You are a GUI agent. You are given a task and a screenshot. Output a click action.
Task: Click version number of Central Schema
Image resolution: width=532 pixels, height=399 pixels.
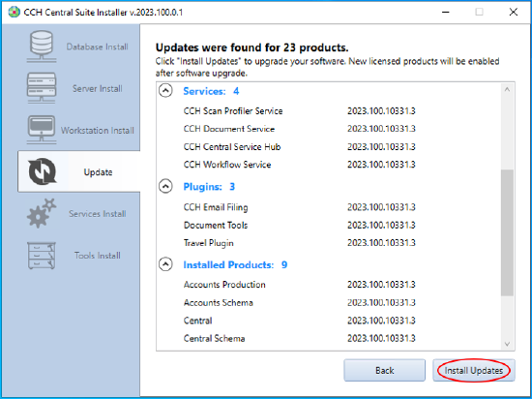[x=381, y=338]
